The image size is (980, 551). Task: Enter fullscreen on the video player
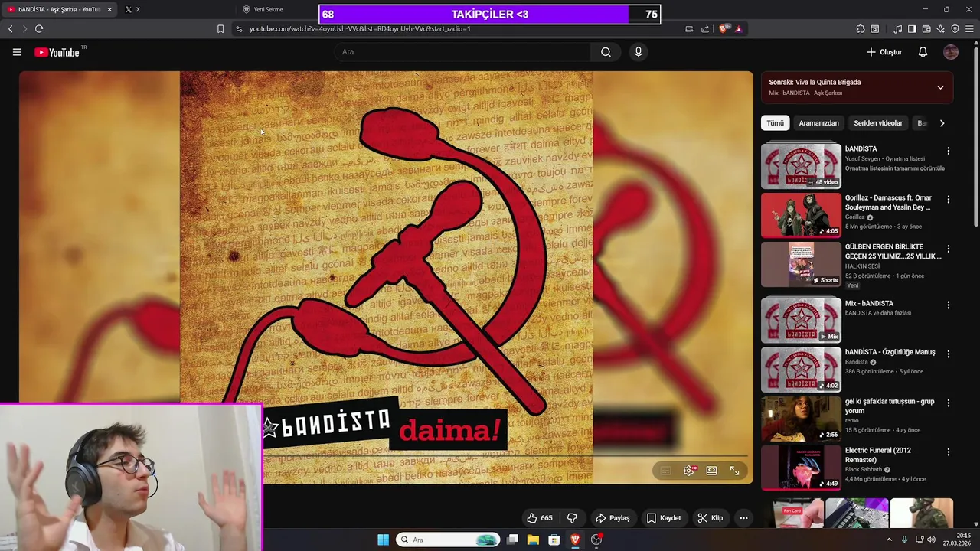point(734,471)
